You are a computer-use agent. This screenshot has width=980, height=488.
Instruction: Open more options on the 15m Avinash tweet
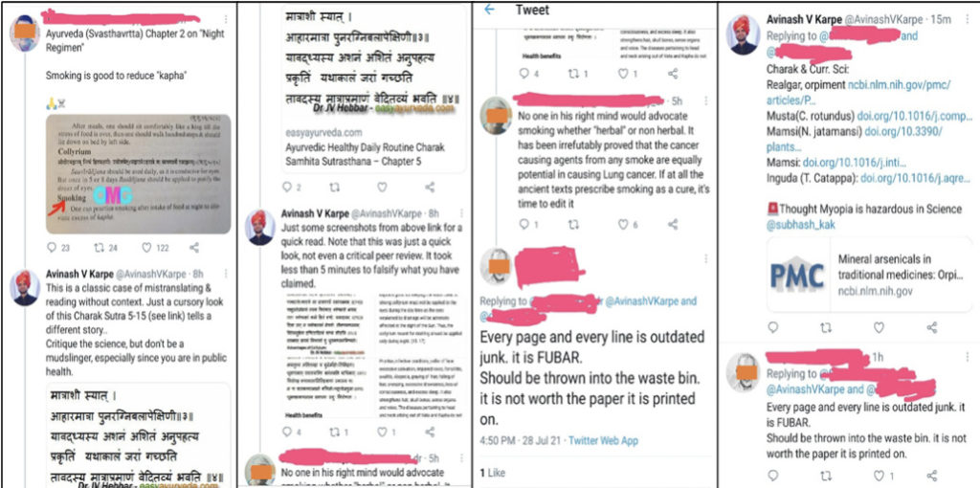click(969, 20)
